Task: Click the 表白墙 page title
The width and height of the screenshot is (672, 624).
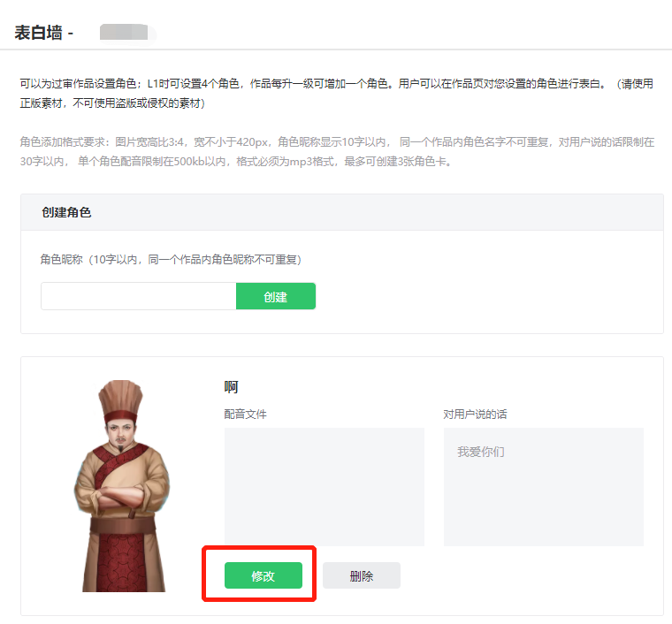Action: tap(38, 33)
